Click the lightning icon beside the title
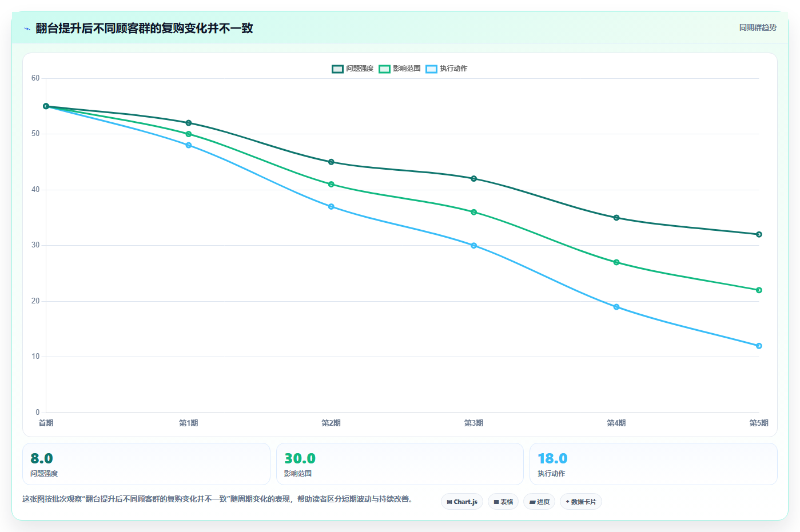 27,29
